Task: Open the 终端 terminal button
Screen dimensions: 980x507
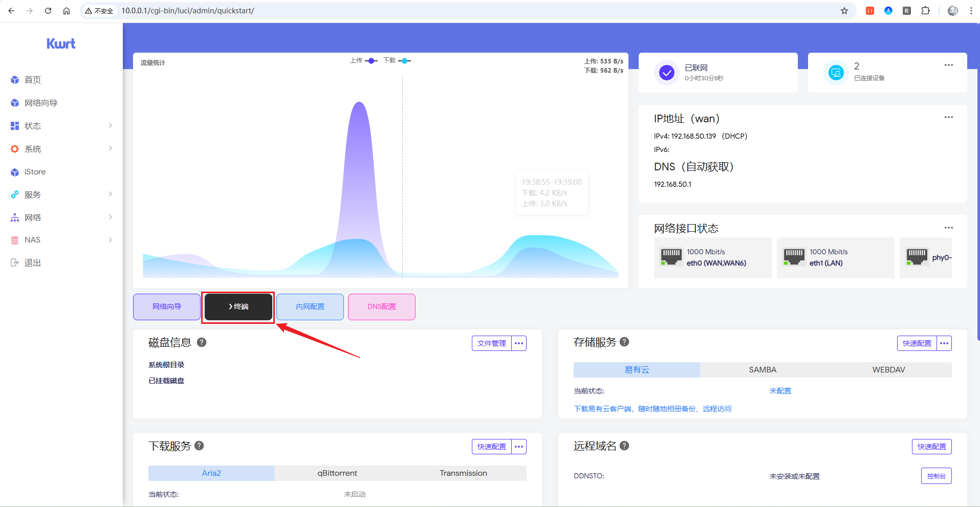Action: tap(238, 306)
